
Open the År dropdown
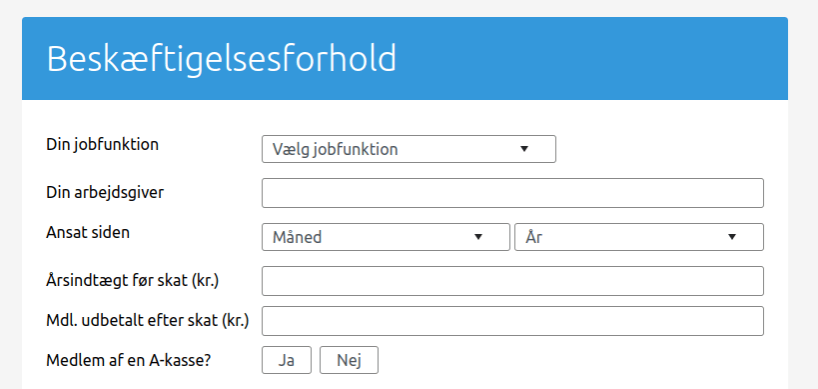[x=639, y=237]
